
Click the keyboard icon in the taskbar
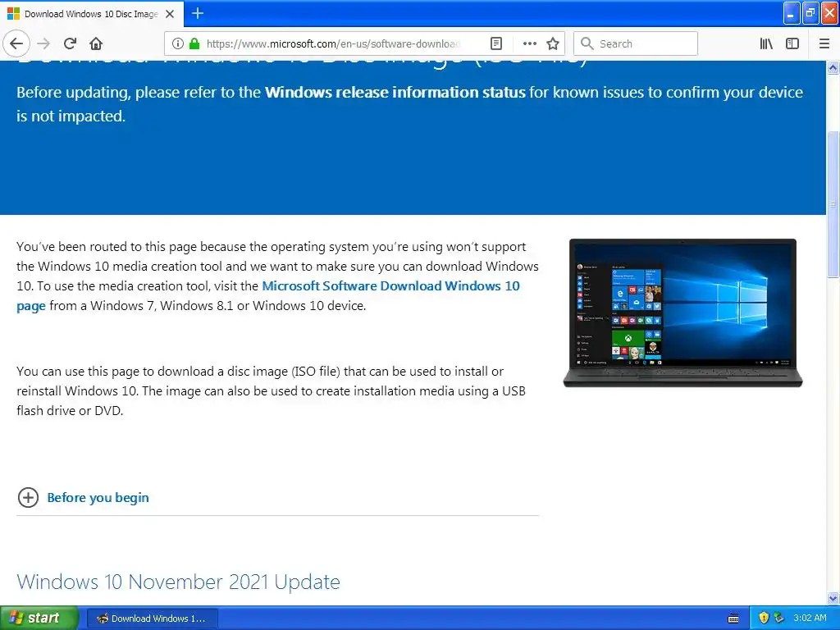point(733,619)
